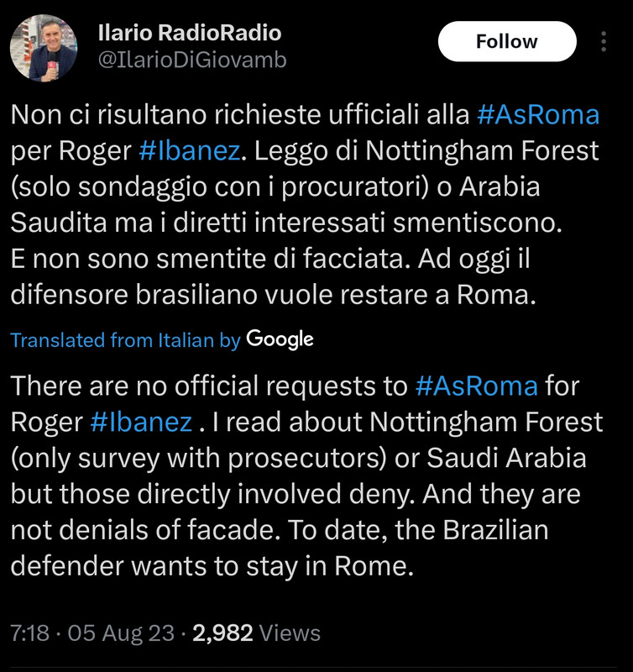
Task: Click the 7:18 post time
Action: point(29,633)
